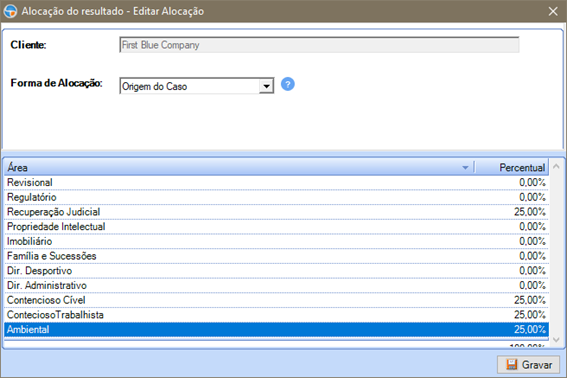This screenshot has width=567, height=378.
Task: Click the 0,00% value for Revisional
Action: (x=532, y=182)
